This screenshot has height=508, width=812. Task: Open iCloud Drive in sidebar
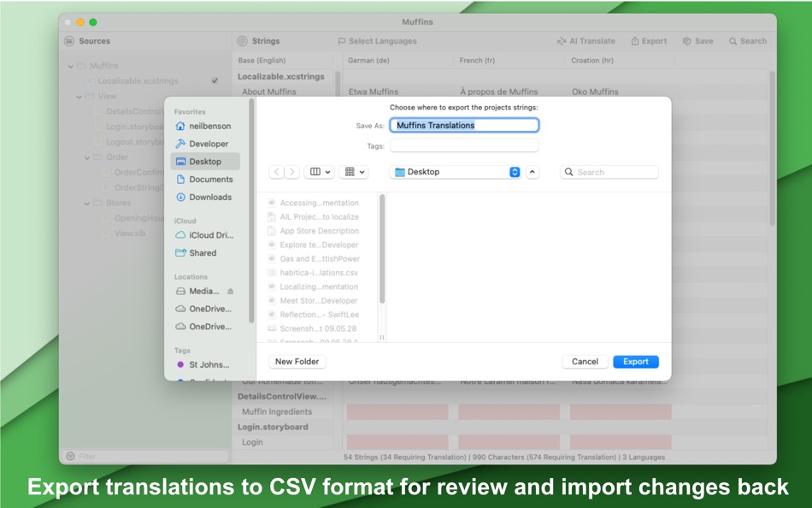tap(204, 235)
